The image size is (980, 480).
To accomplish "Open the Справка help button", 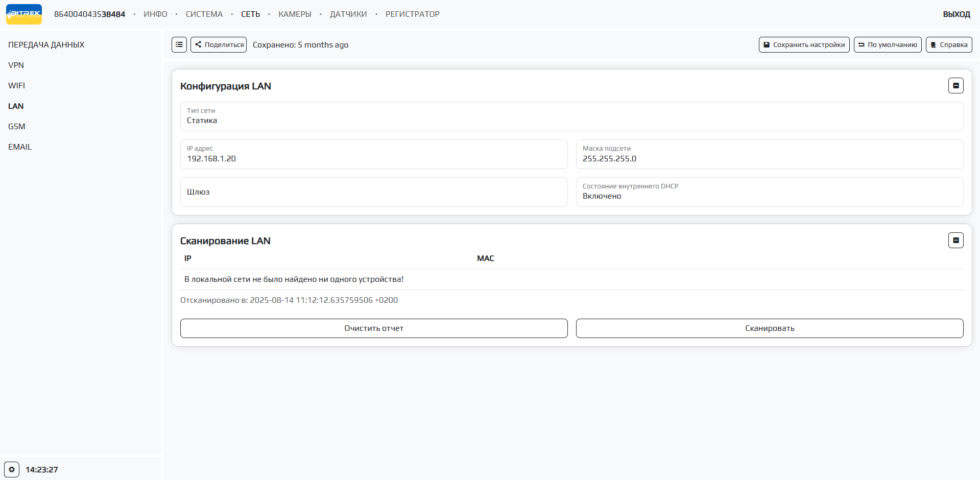I will click(x=948, y=45).
